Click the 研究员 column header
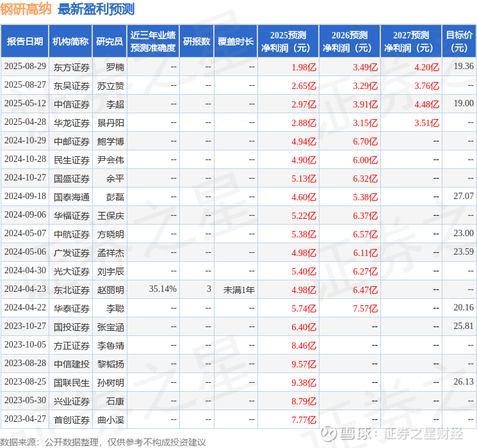 [109, 42]
